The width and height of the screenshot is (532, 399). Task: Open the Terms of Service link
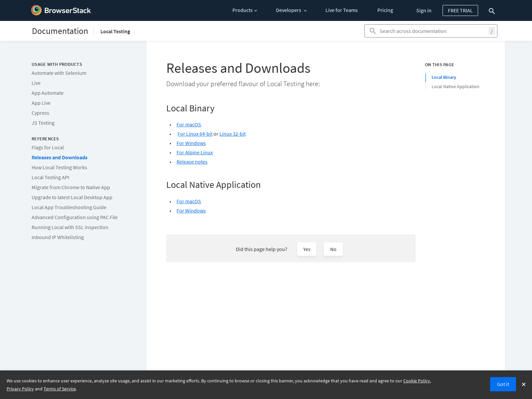[60, 389]
